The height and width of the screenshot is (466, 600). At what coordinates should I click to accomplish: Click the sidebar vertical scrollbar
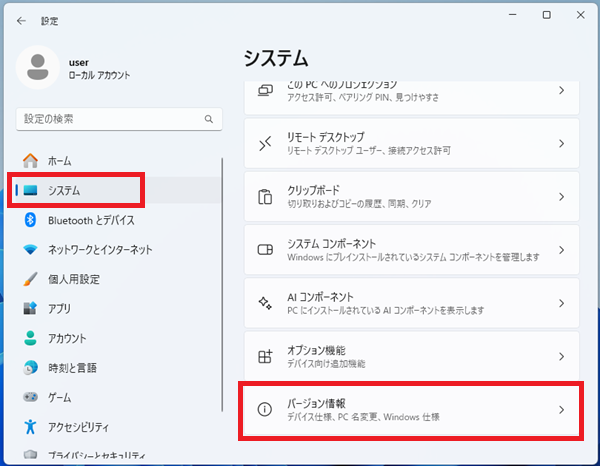(x=222, y=285)
